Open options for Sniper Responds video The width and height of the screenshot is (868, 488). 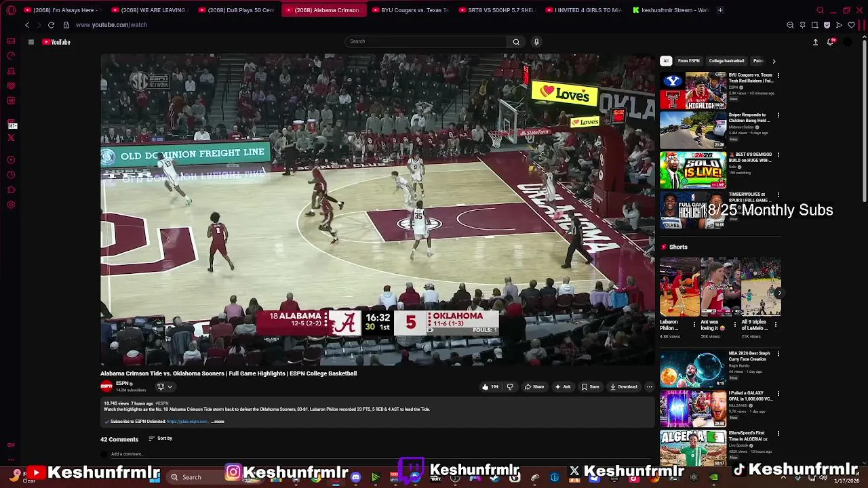tap(778, 116)
